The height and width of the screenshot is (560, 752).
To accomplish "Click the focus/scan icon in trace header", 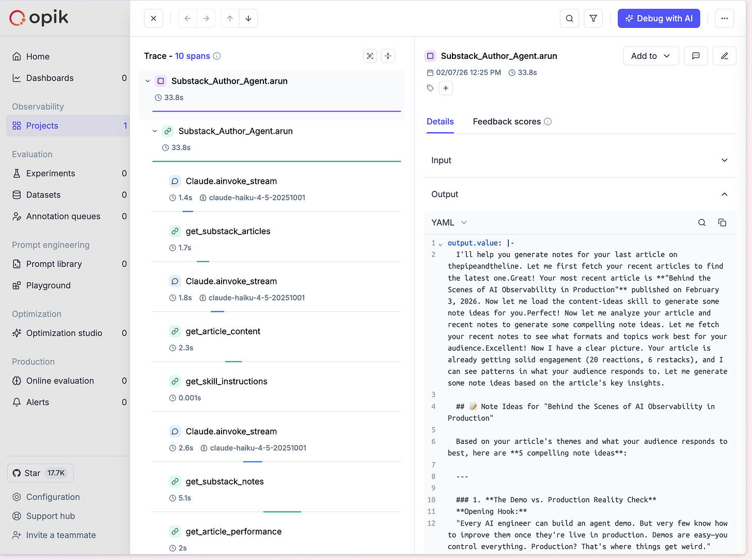I will pyautogui.click(x=370, y=56).
